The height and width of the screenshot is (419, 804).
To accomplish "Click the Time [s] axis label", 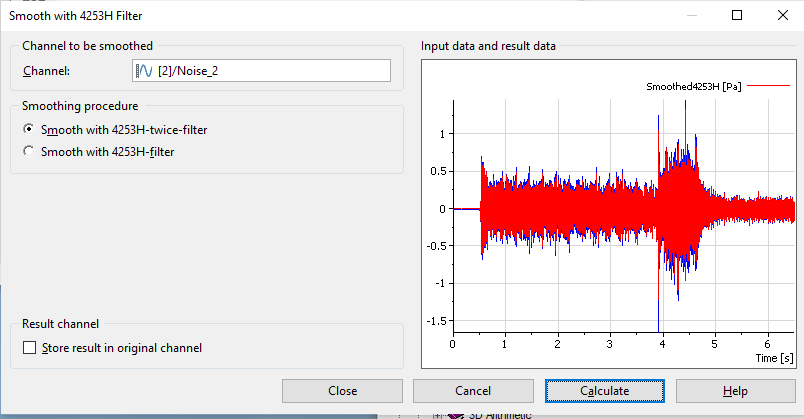I will [x=774, y=357].
